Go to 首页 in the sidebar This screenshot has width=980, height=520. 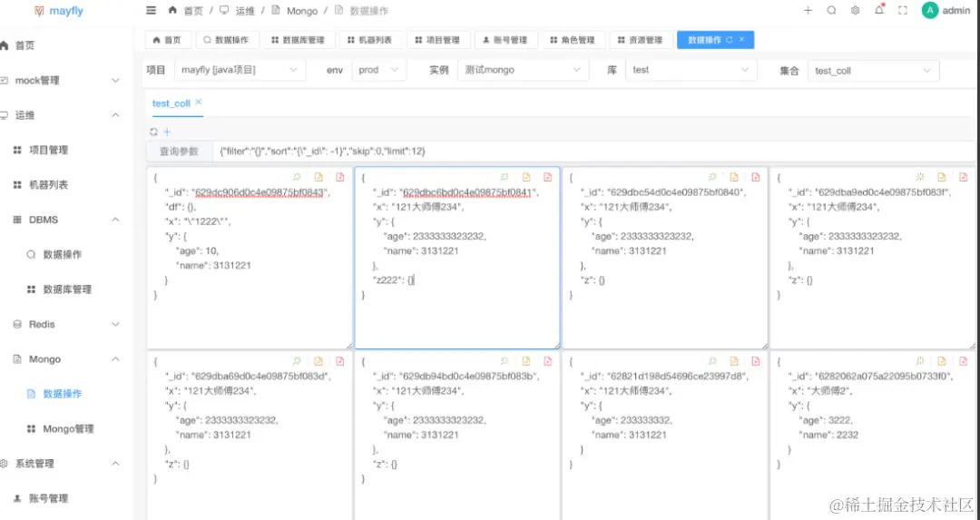(25, 45)
